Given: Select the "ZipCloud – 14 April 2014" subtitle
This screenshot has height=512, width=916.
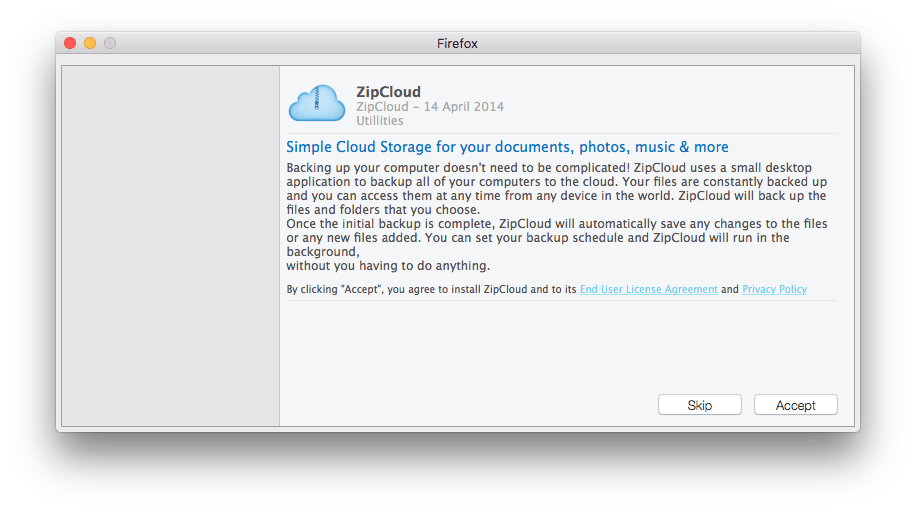Looking at the screenshot, I should [430, 107].
